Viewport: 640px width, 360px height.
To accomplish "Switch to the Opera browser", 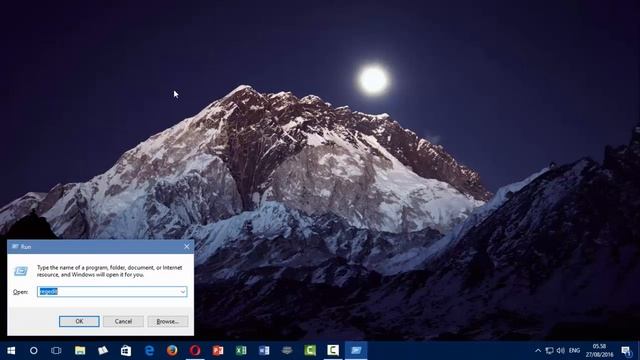I will (195, 350).
